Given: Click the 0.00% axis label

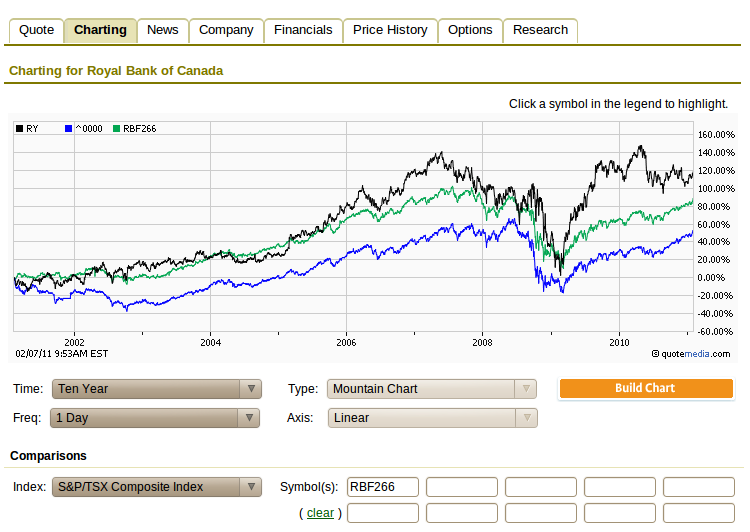Looking at the screenshot, I should coord(711,278).
